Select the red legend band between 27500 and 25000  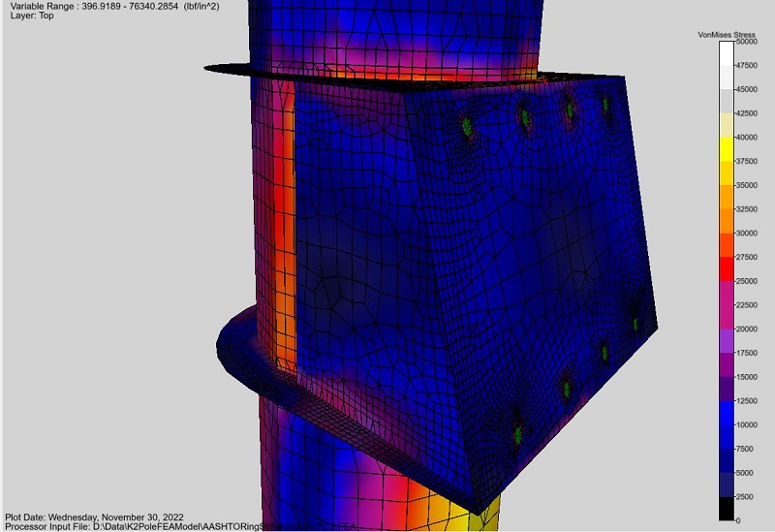click(x=727, y=269)
